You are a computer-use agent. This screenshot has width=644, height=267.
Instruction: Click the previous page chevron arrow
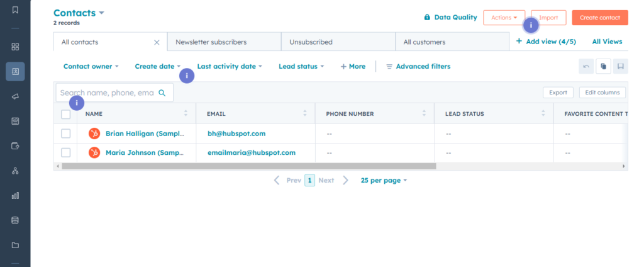tap(277, 180)
